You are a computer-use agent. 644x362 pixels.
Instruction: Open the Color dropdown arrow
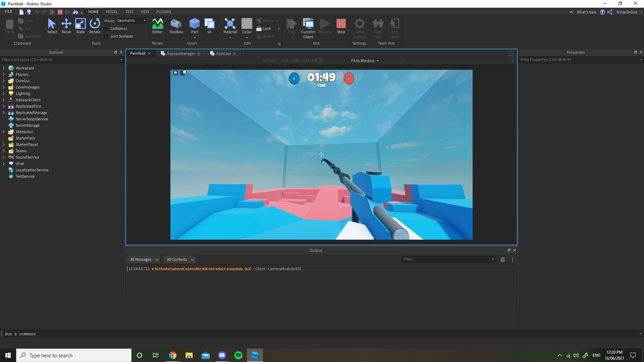click(x=247, y=38)
